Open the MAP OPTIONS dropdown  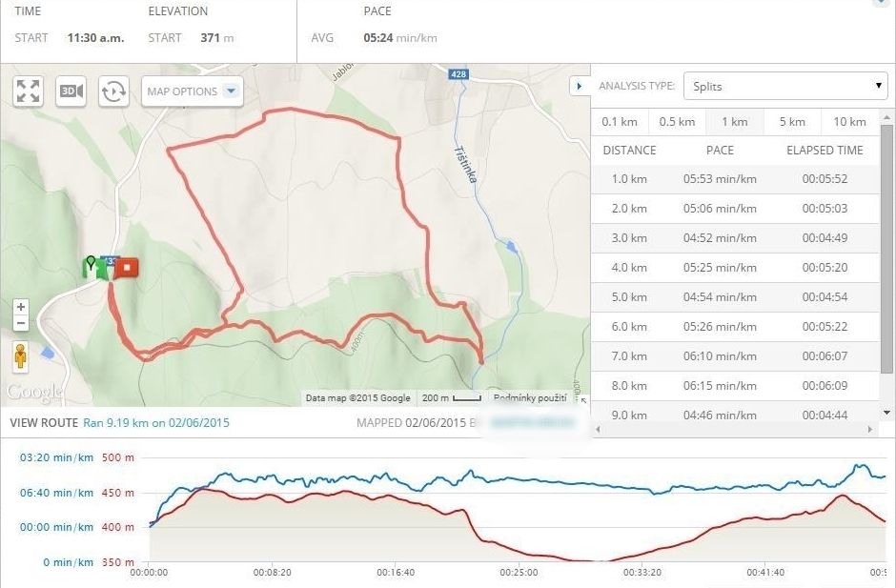193,91
